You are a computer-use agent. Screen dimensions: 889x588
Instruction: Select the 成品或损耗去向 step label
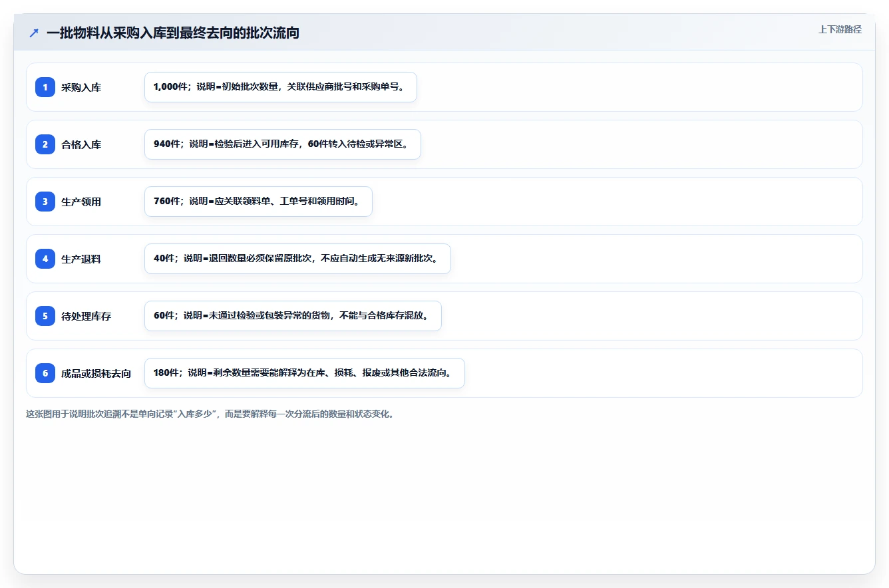pyautogui.click(x=96, y=373)
